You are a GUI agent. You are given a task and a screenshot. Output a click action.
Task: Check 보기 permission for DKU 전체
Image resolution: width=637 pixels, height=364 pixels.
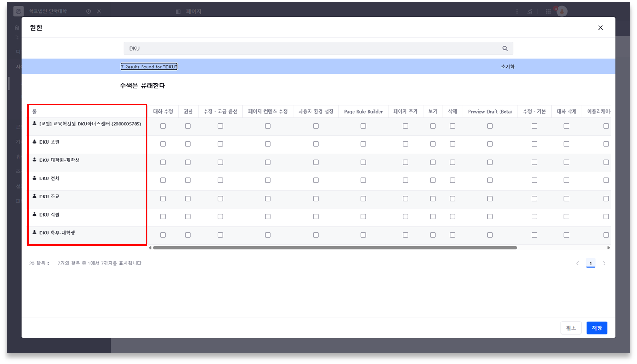pos(432,180)
